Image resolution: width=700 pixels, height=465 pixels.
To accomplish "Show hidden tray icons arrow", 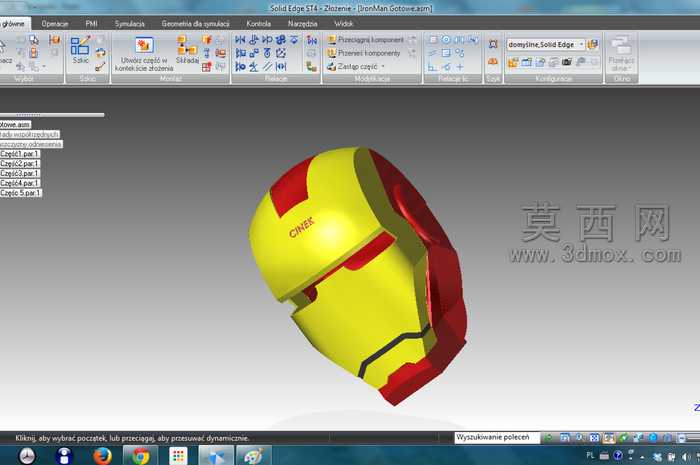I will [x=642, y=457].
